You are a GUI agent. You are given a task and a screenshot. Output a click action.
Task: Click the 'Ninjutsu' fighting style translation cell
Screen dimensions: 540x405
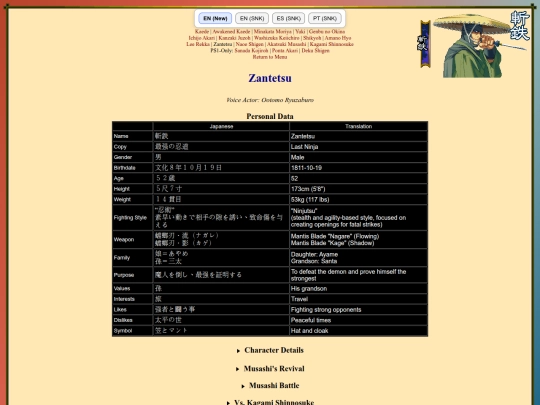point(359,218)
